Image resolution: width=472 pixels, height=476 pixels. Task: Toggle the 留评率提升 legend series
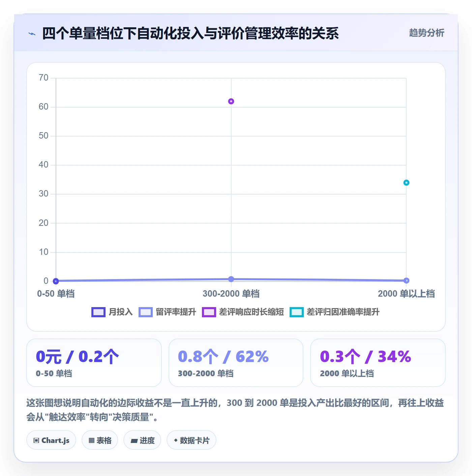pyautogui.click(x=167, y=312)
